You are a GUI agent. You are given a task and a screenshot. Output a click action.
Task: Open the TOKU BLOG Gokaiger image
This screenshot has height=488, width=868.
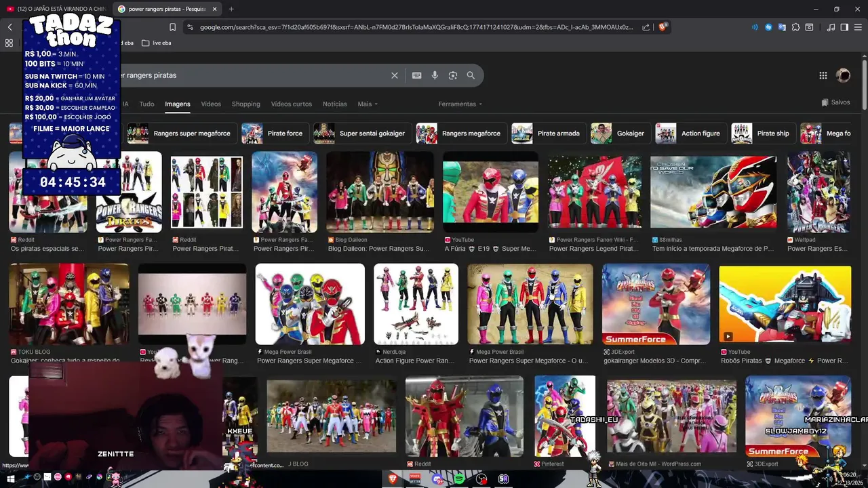(x=68, y=304)
